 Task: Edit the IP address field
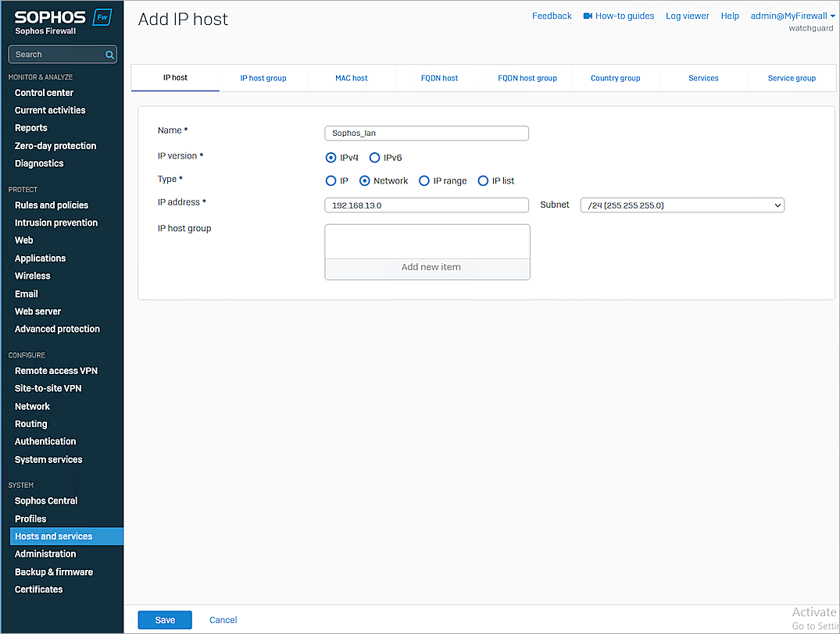click(x=426, y=205)
